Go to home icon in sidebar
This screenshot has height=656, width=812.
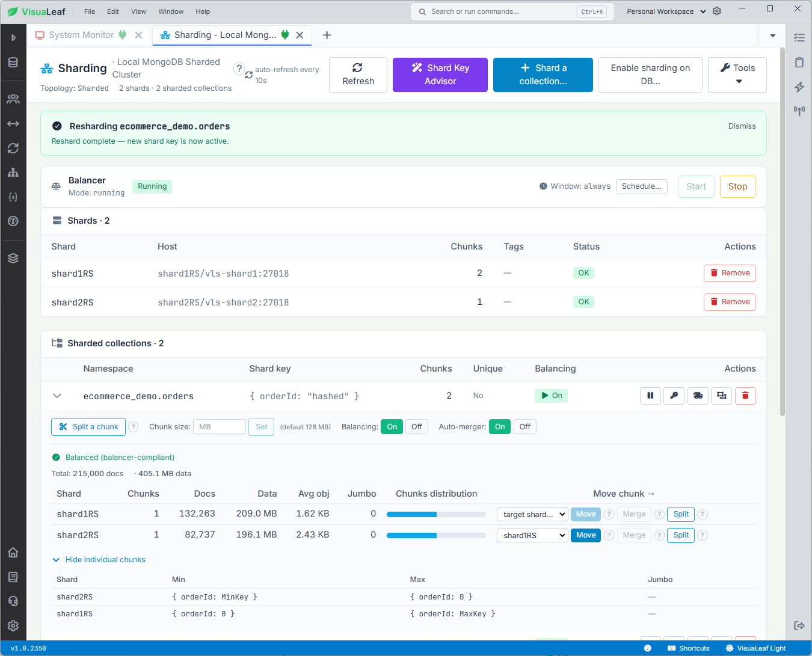pyautogui.click(x=13, y=553)
